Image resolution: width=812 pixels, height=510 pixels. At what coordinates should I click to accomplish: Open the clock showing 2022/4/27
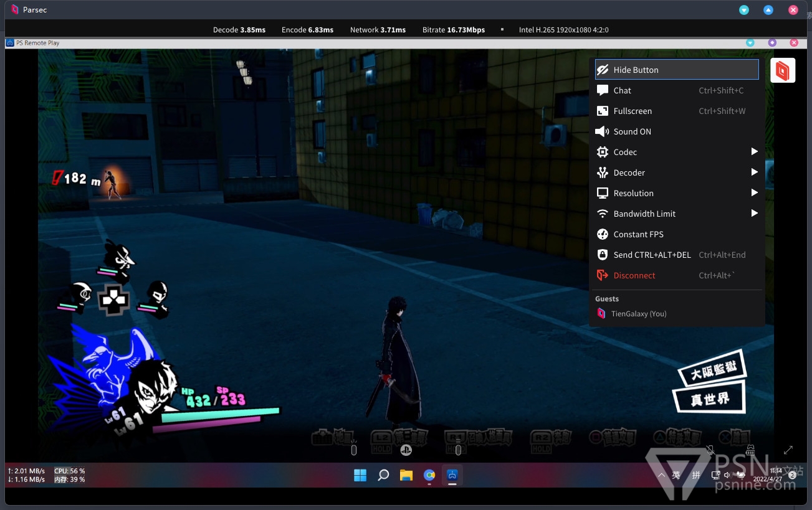pyautogui.click(x=768, y=475)
